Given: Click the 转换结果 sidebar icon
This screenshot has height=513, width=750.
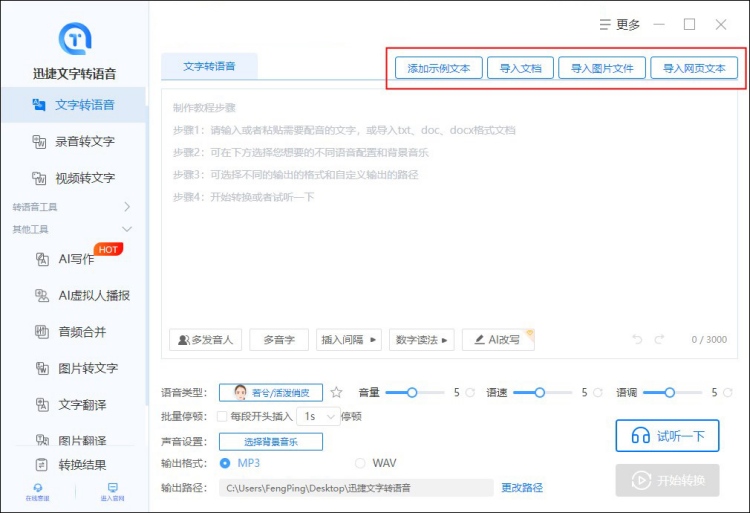Looking at the screenshot, I should point(42,464).
